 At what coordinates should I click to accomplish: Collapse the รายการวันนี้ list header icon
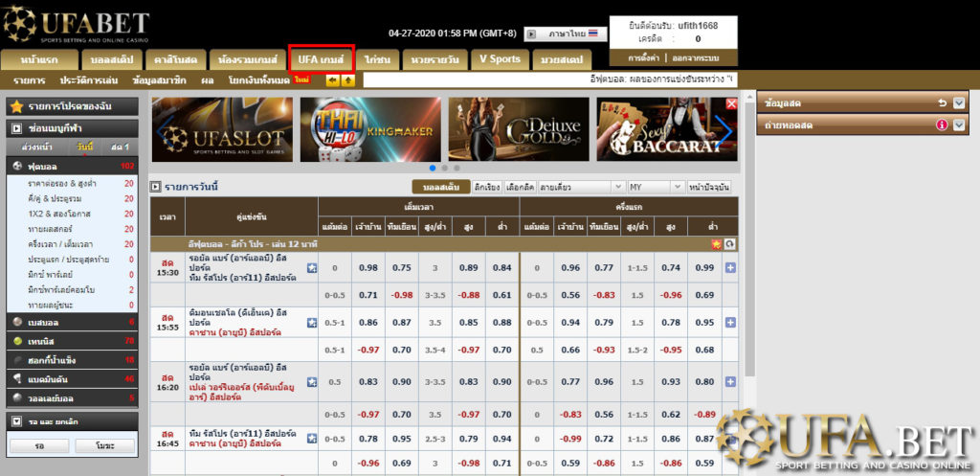[x=156, y=187]
